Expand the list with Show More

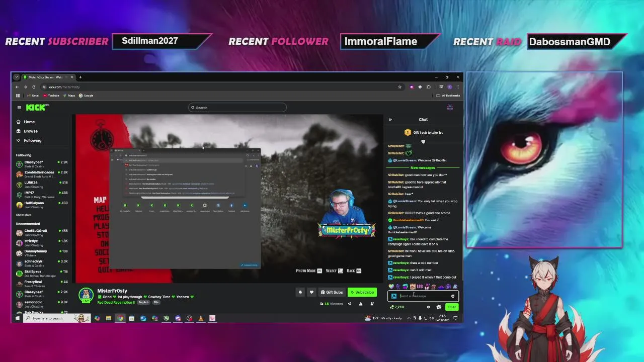tap(24, 215)
